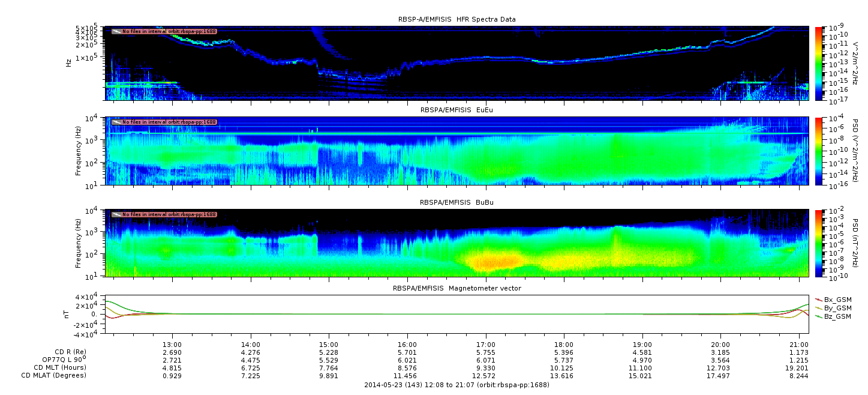Image resolution: width=868 pixels, height=395 pixels.
Task: Click the 'No files in interval' message in EuEu
Action: 169,122
